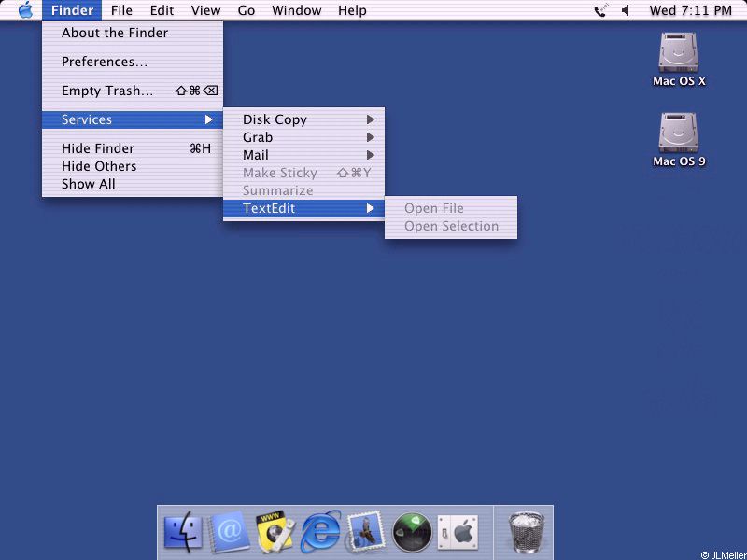747x560 pixels.
Task: Open the Window menu
Action: (x=296, y=10)
